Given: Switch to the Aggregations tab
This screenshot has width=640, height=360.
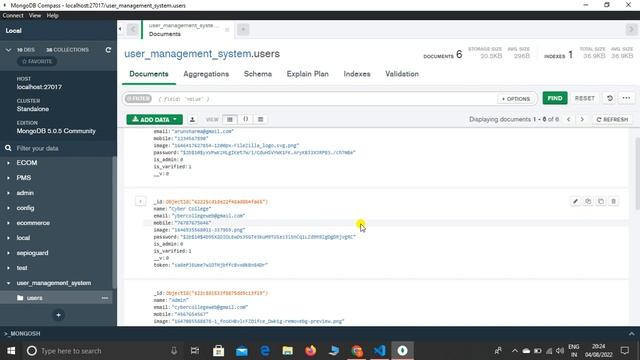Looking at the screenshot, I should pyautogui.click(x=206, y=74).
